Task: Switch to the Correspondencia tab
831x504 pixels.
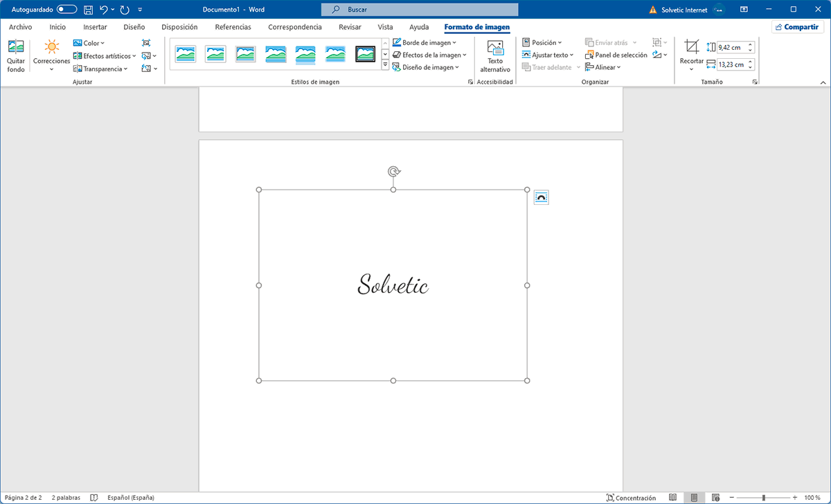Action: tap(295, 27)
